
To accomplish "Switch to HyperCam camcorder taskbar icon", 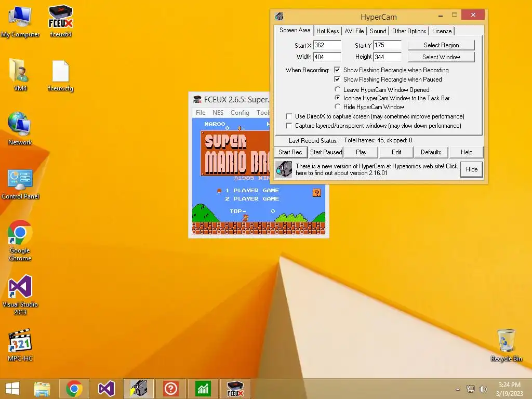I will pos(138,389).
